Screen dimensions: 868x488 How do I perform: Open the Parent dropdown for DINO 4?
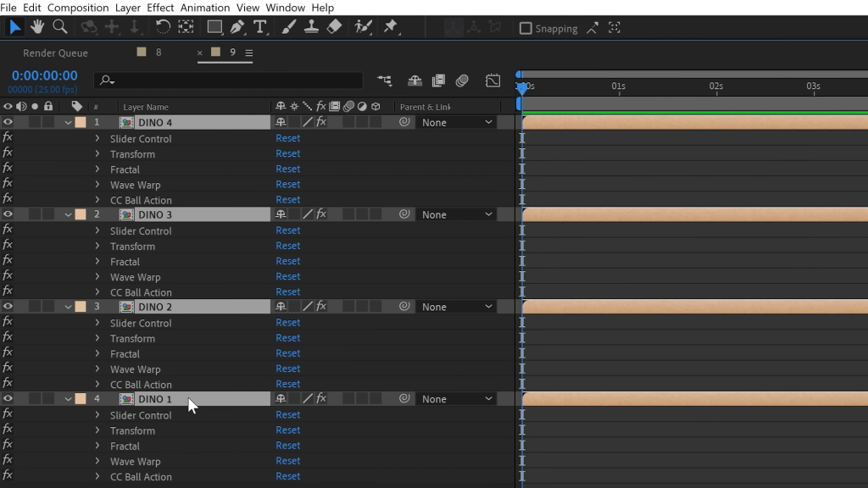click(457, 122)
